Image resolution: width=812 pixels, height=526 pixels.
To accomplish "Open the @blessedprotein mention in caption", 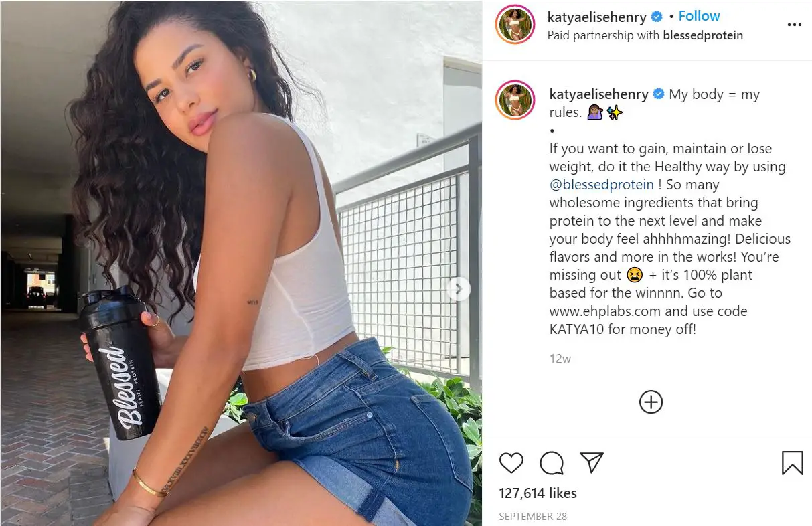I will tap(602, 185).
